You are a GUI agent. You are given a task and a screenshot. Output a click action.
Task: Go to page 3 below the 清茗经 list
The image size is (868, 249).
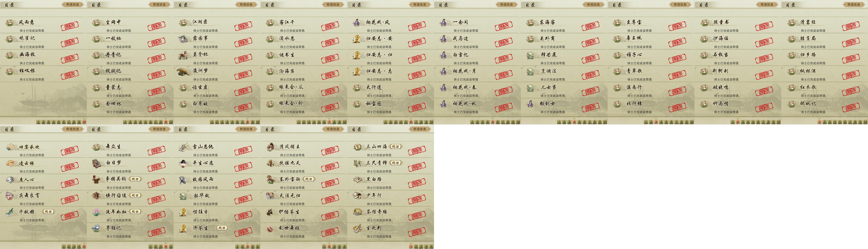[830, 122]
